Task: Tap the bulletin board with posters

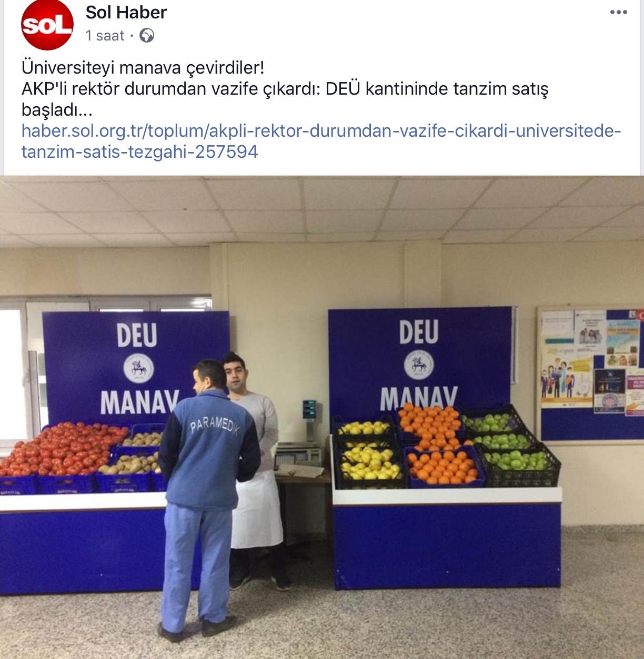Action: [x=590, y=374]
